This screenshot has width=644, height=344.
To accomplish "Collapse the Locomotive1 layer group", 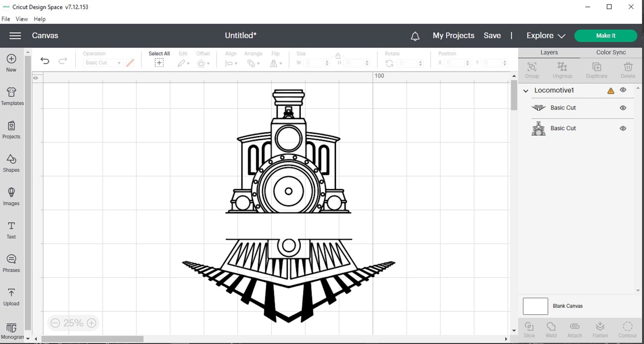I will pos(526,90).
